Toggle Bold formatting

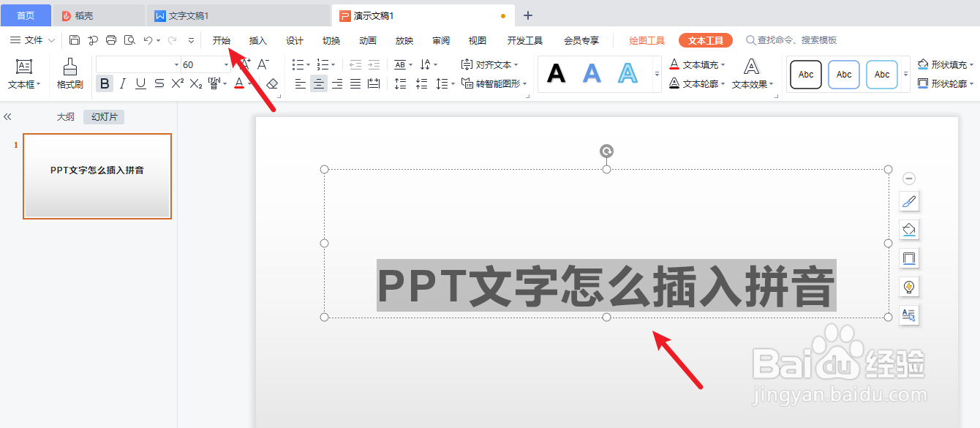[105, 84]
